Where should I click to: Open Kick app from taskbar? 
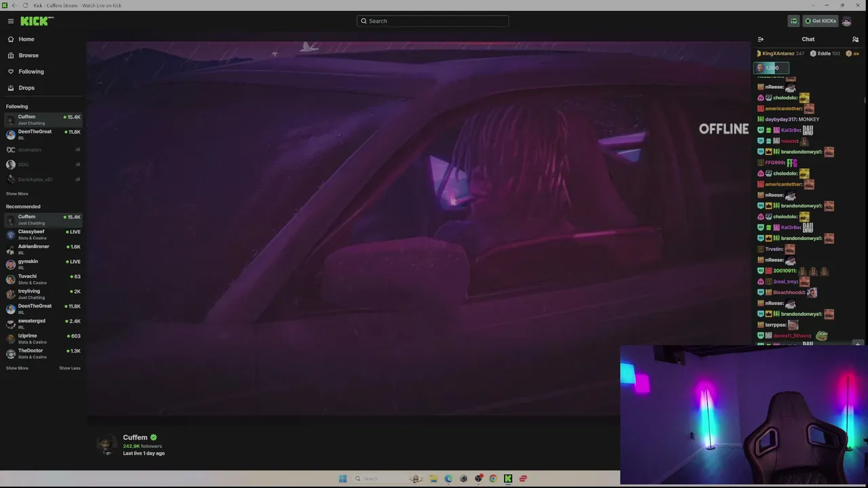(508, 479)
